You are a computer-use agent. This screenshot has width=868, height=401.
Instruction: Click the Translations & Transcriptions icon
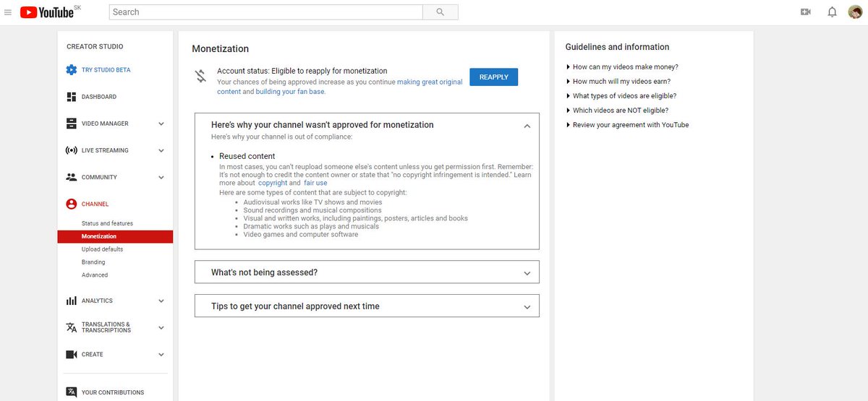click(x=72, y=327)
